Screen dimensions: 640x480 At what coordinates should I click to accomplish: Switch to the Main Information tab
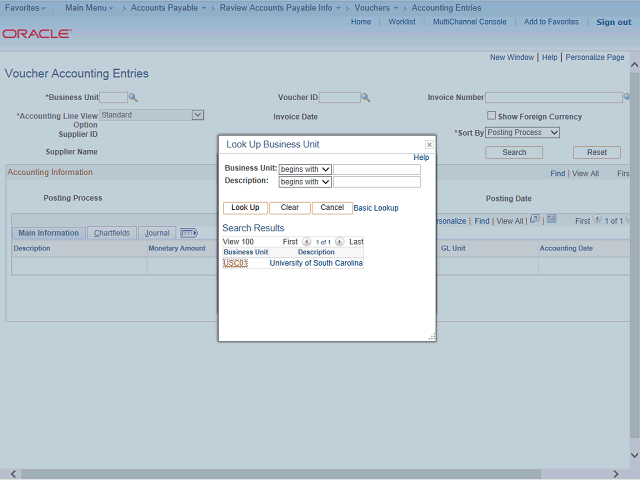click(x=49, y=233)
